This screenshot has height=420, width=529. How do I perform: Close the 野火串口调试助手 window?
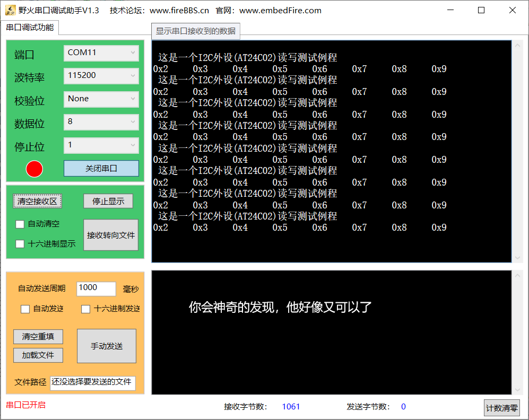pos(513,10)
